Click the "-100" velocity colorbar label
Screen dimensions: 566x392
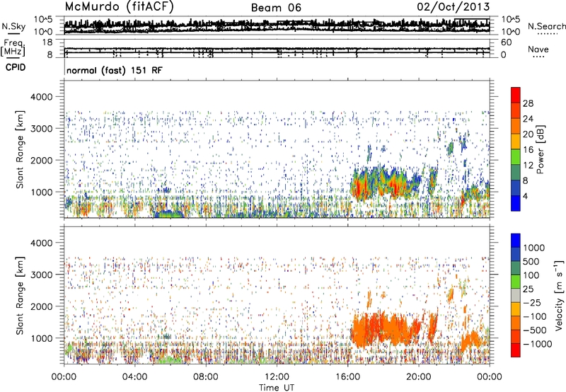click(535, 316)
